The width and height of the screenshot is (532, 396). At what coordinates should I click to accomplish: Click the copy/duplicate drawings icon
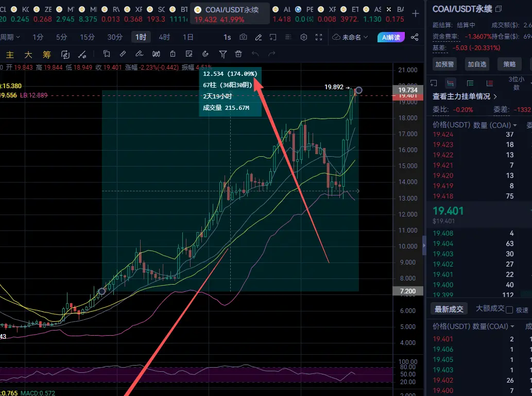pos(107,54)
